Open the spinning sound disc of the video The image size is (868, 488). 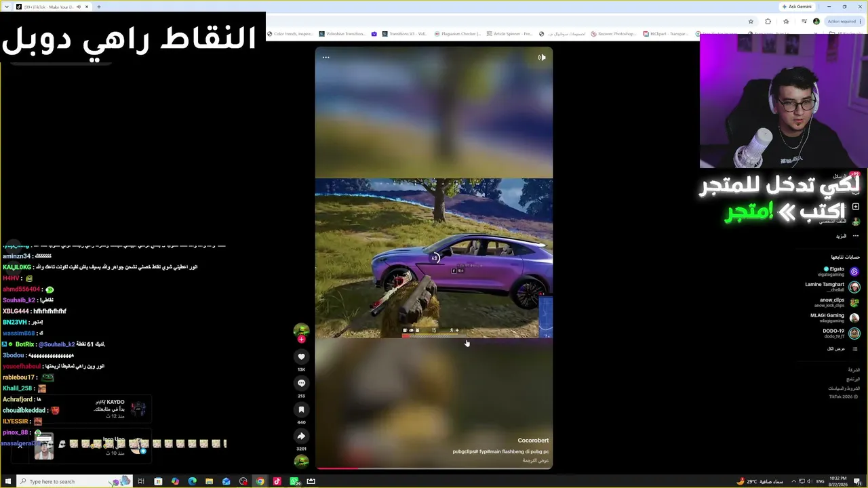point(302,462)
